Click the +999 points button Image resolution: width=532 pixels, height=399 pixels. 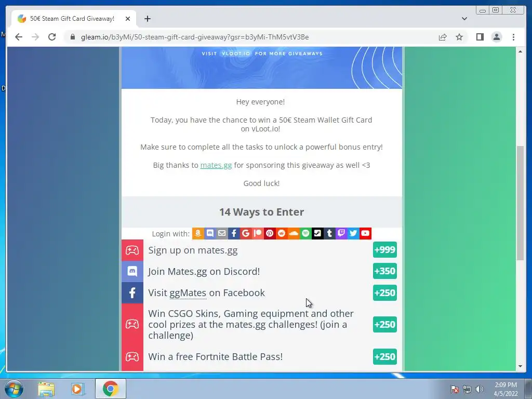point(385,250)
